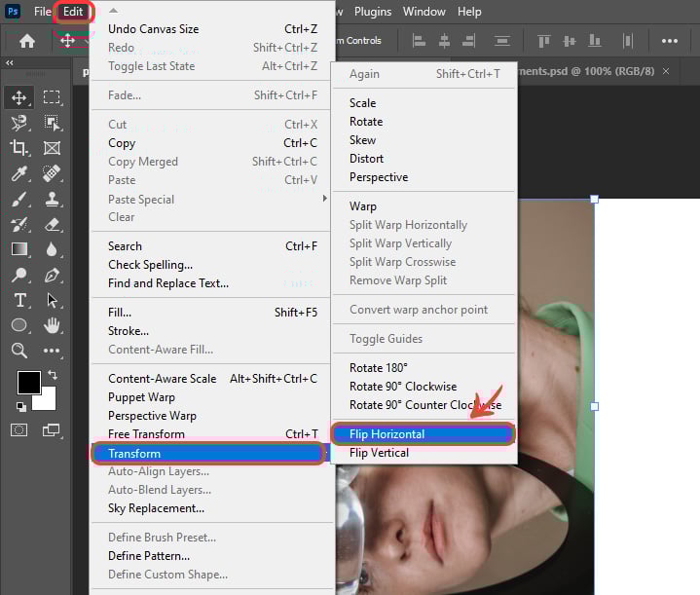Select the Ellipse shape tool
This screenshot has width=700, height=595.
pyautogui.click(x=18, y=325)
